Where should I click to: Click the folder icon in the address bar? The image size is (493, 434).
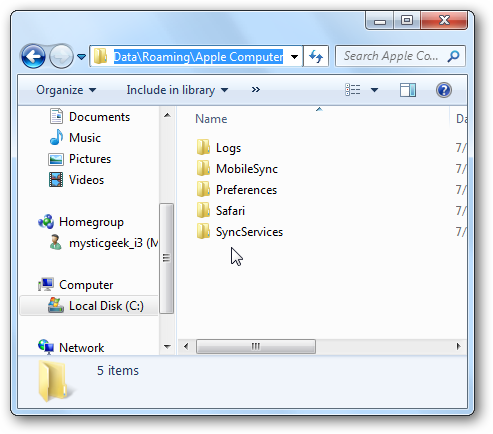point(100,56)
